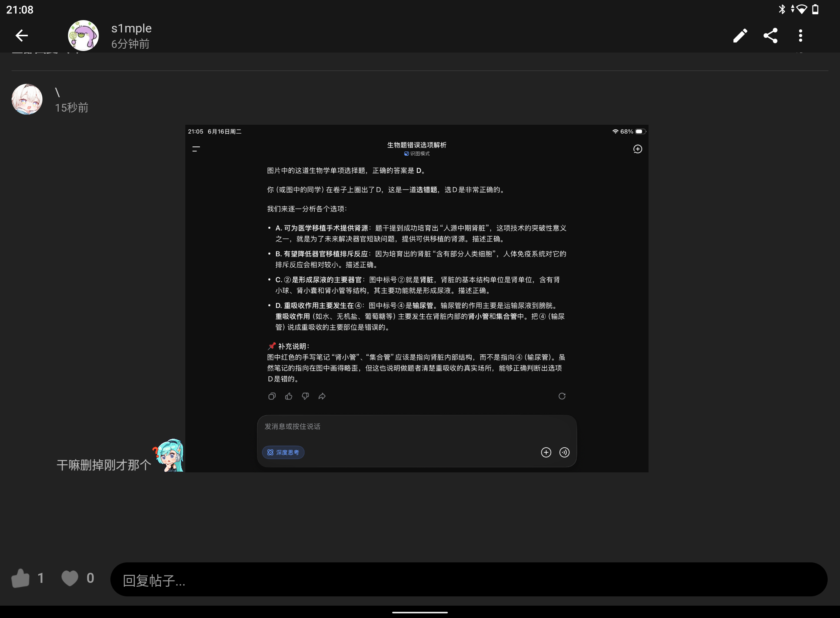Tap the status bar Wi-Fi icon
Image resolution: width=840 pixels, height=618 pixels.
pos(802,9)
